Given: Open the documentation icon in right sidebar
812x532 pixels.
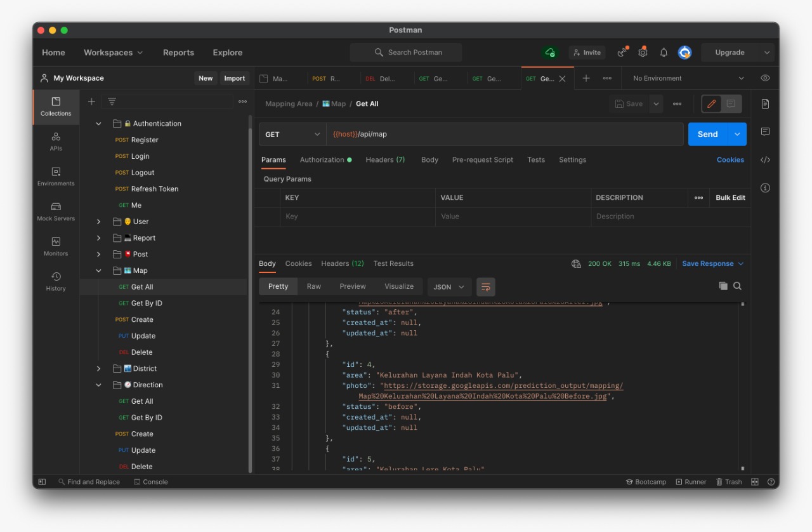Looking at the screenshot, I should pos(765,103).
